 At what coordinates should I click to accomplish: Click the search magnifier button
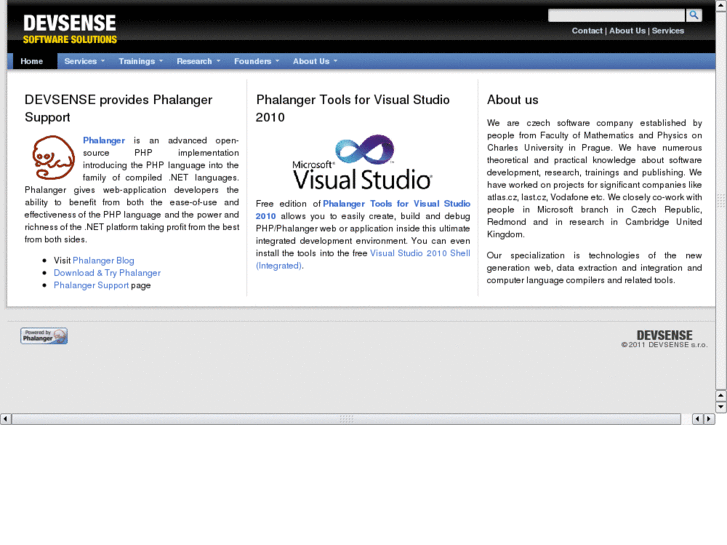pos(694,15)
